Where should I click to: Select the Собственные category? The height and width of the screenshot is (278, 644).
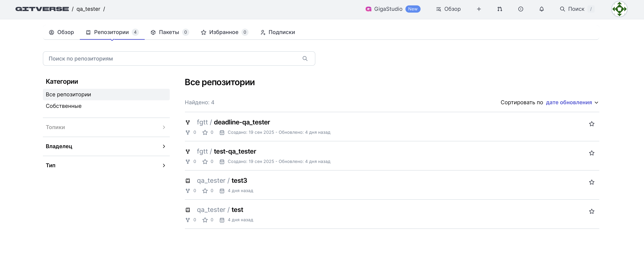point(63,106)
